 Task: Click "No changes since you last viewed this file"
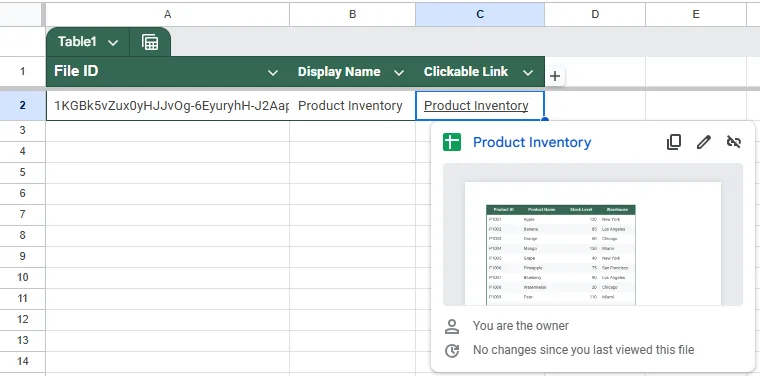pos(584,350)
